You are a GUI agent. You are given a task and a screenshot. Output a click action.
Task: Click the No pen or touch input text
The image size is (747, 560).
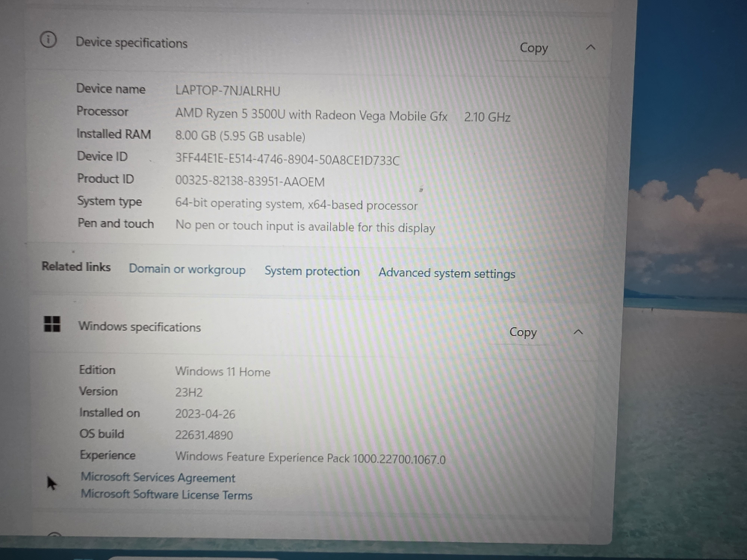point(305,226)
